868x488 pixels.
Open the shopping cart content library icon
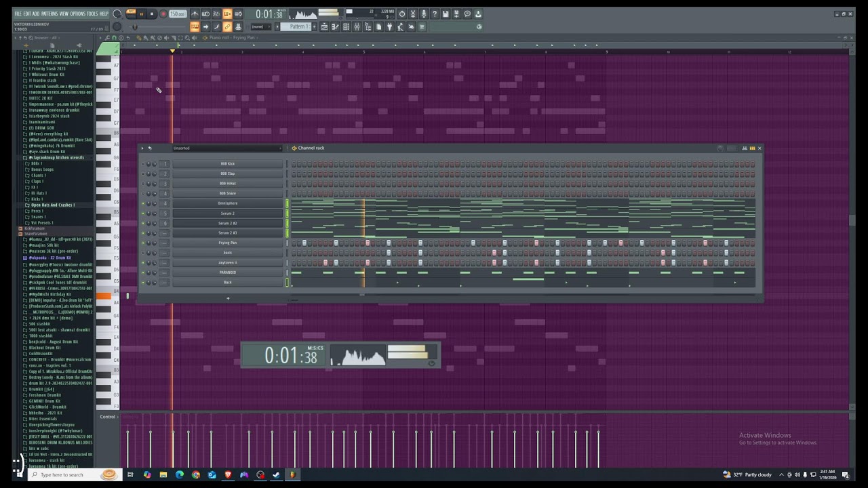(422, 26)
